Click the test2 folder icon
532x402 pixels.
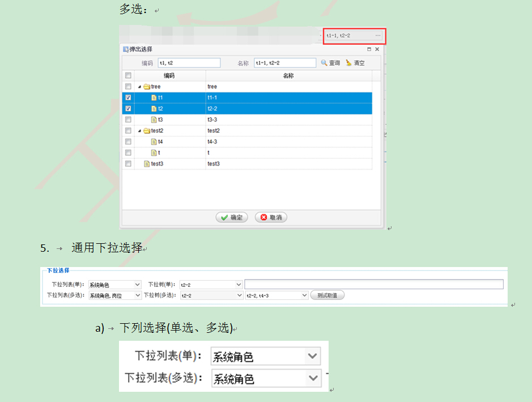(147, 131)
